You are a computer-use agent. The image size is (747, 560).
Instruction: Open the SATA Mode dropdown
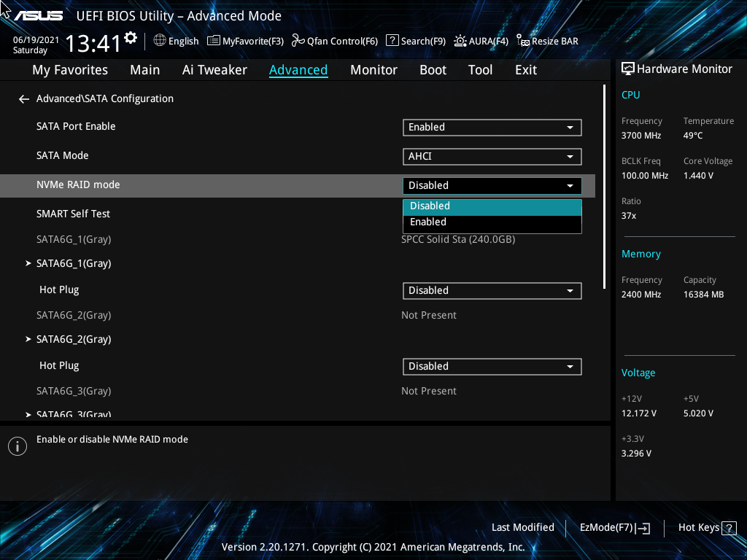[492, 156]
